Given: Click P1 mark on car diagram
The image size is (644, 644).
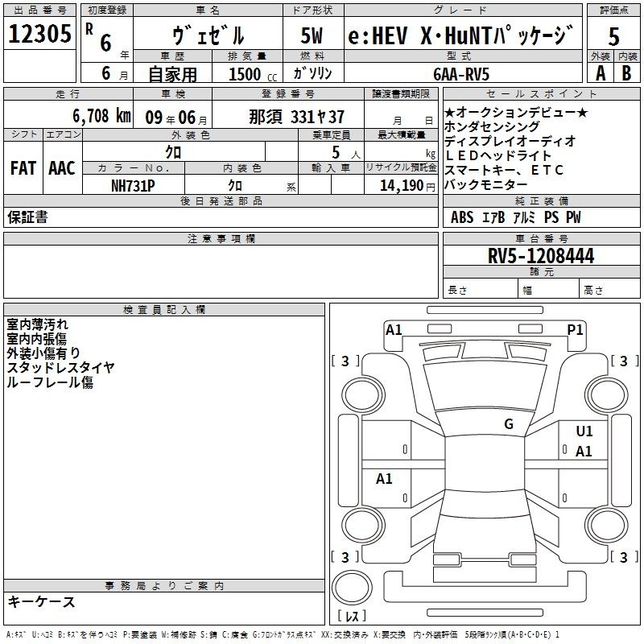Looking at the screenshot, I should [x=575, y=330].
